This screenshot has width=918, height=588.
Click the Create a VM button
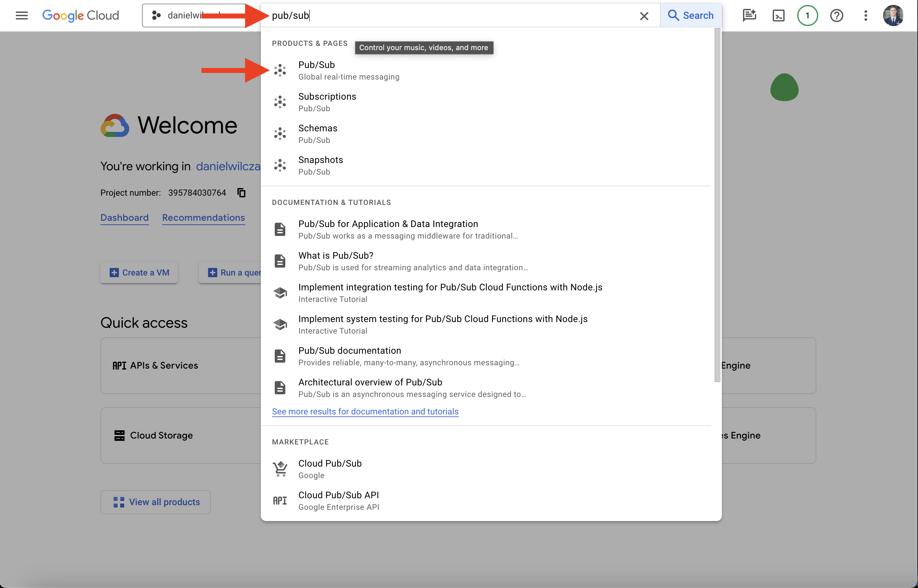pos(139,273)
